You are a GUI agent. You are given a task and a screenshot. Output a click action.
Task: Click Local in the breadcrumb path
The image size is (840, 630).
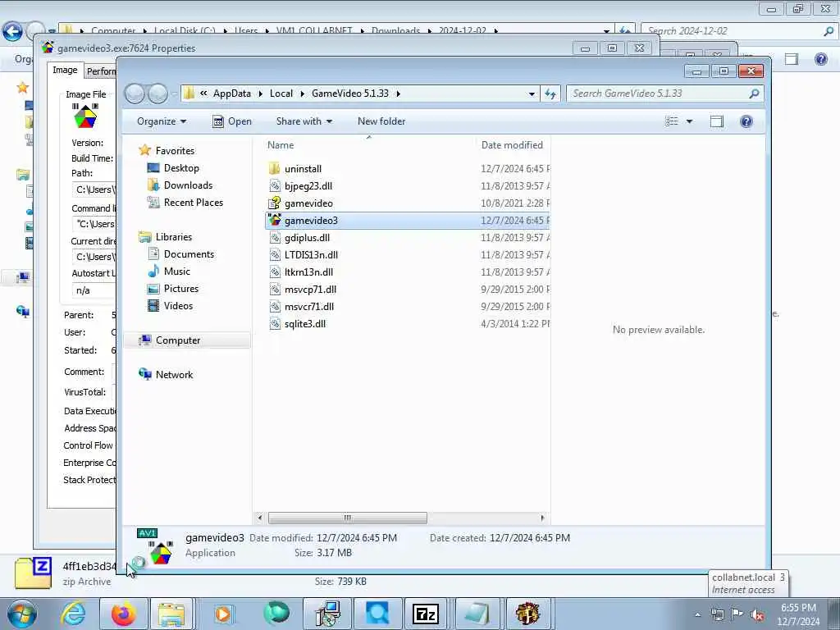(x=281, y=94)
